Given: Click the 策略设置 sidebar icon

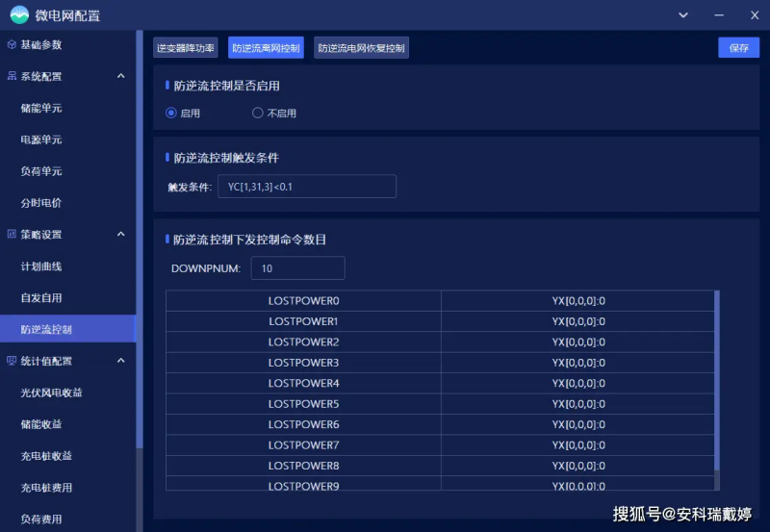Looking at the screenshot, I should click(x=12, y=235).
